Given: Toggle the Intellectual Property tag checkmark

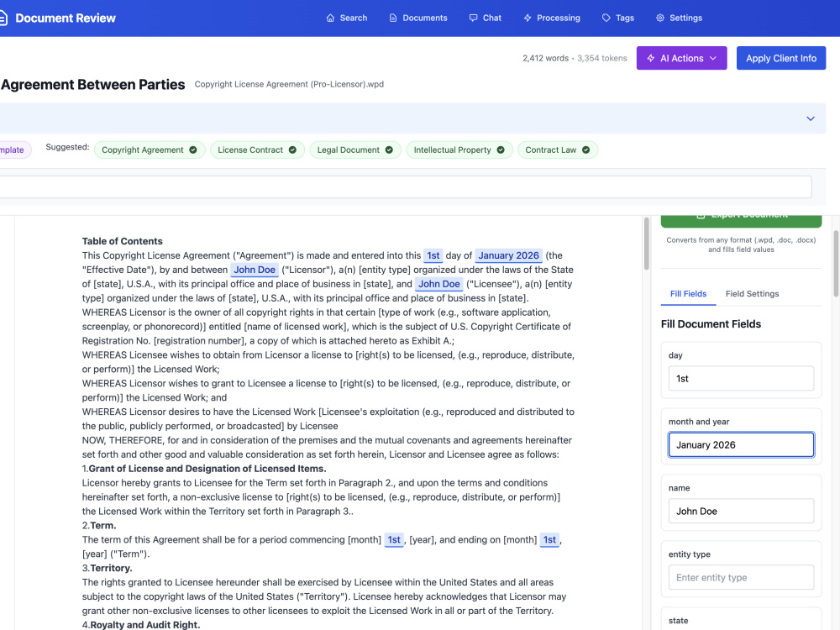Looking at the screenshot, I should tap(501, 150).
